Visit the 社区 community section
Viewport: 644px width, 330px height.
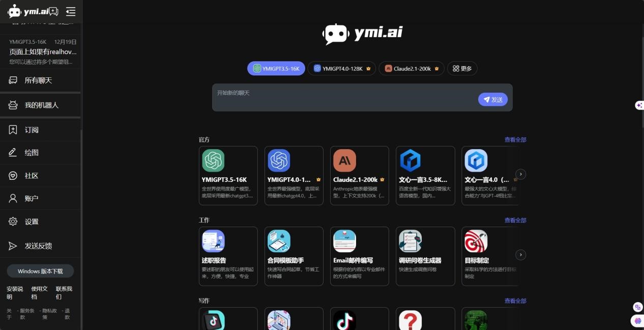pyautogui.click(x=31, y=175)
